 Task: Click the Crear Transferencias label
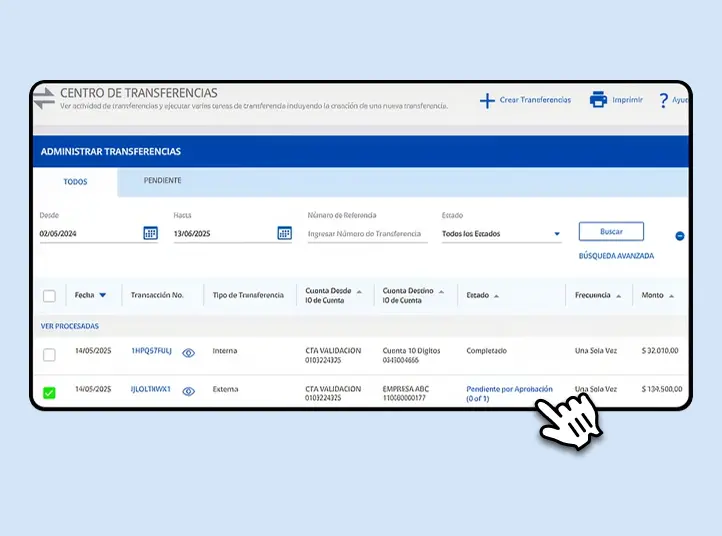pyautogui.click(x=535, y=100)
